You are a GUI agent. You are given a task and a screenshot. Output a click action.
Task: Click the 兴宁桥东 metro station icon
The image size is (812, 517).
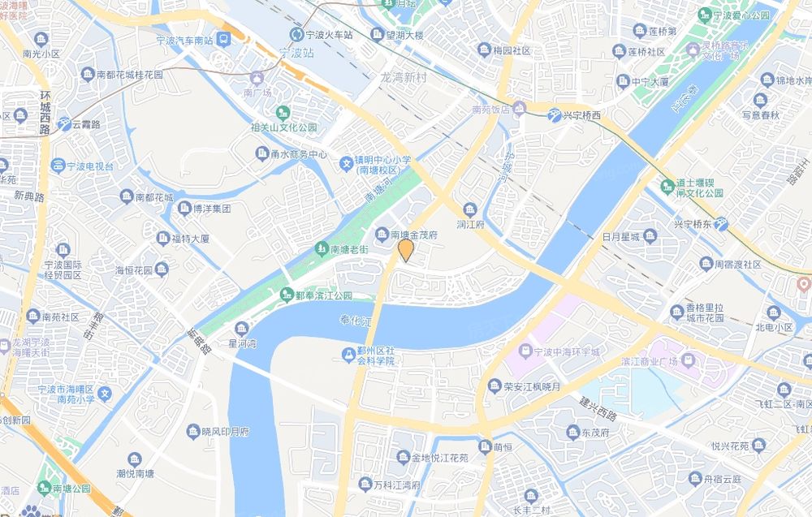click(x=721, y=224)
